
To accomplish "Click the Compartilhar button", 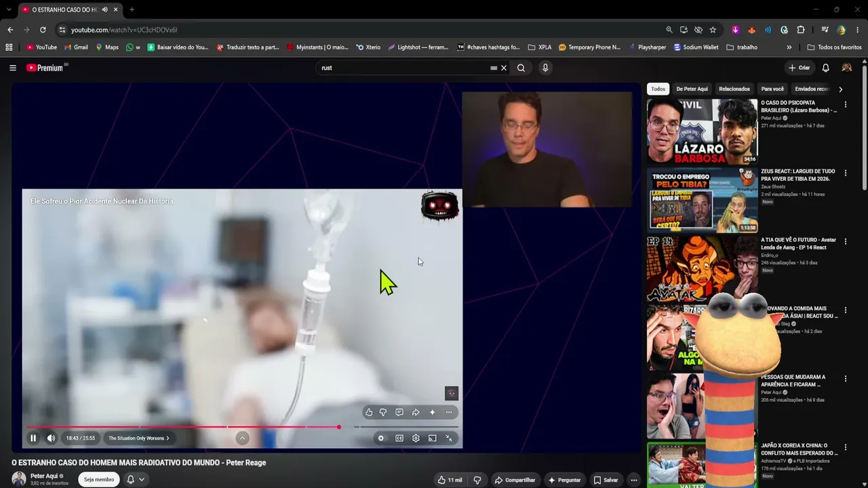I will point(515,480).
